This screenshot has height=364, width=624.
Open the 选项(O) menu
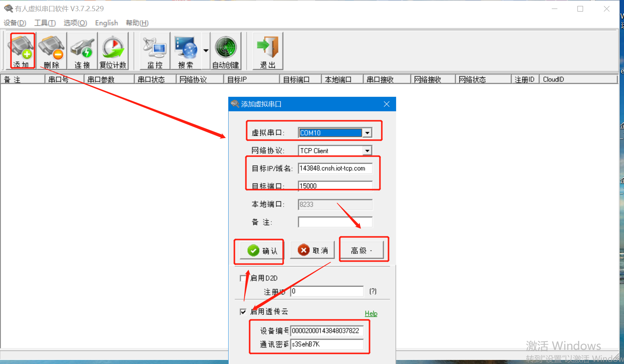pos(75,23)
